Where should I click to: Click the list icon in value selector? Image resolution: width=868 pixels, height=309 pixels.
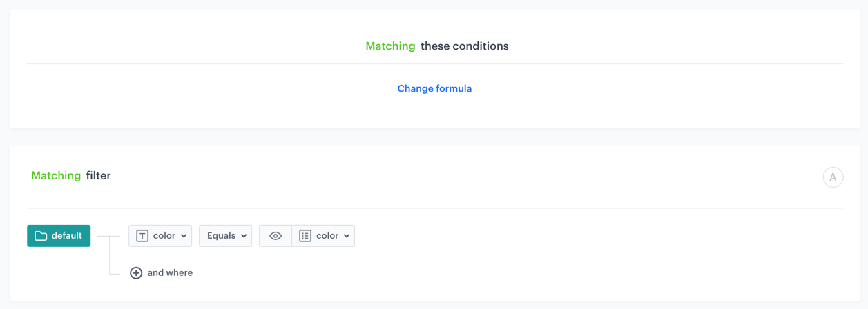[305, 236]
